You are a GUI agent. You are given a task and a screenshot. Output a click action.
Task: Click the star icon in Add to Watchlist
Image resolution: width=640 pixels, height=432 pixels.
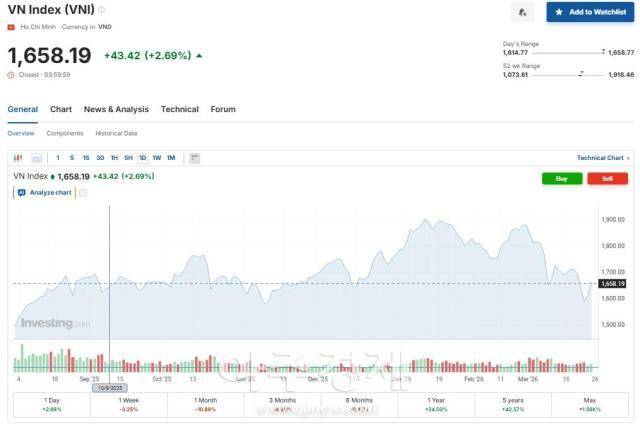pos(559,12)
